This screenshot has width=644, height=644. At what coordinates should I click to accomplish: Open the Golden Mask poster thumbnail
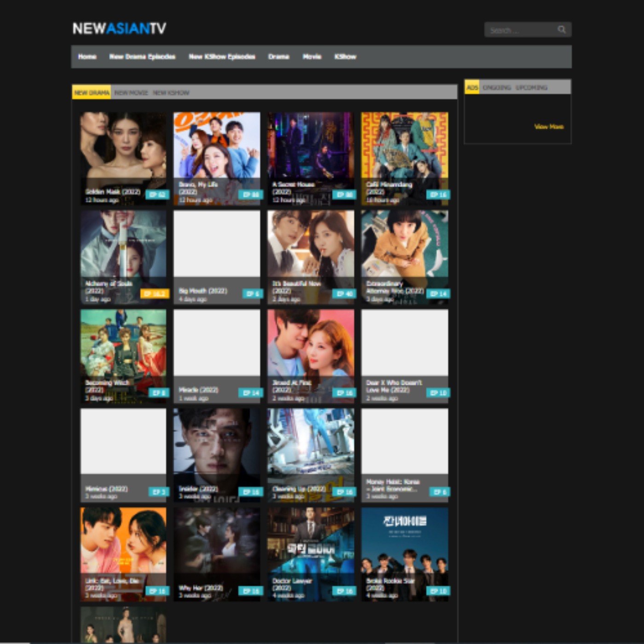click(123, 158)
